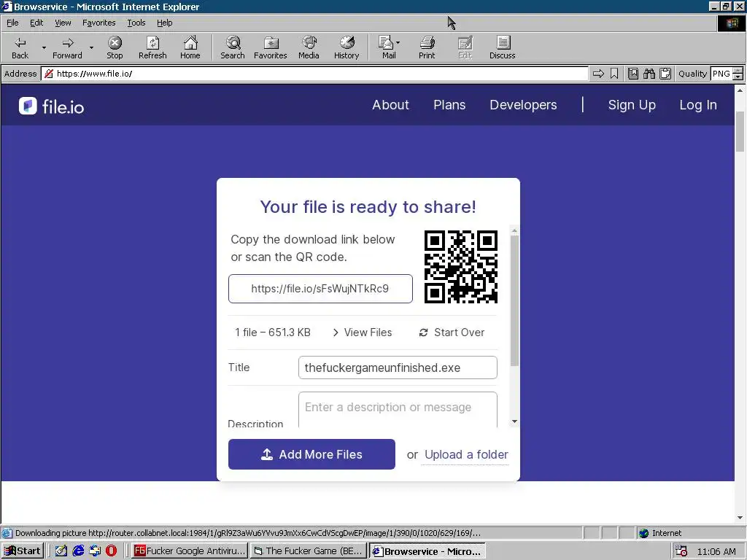Switch to The Fucker Game taskbar window
Screen dimensions: 747x560
pyautogui.click(x=309, y=551)
